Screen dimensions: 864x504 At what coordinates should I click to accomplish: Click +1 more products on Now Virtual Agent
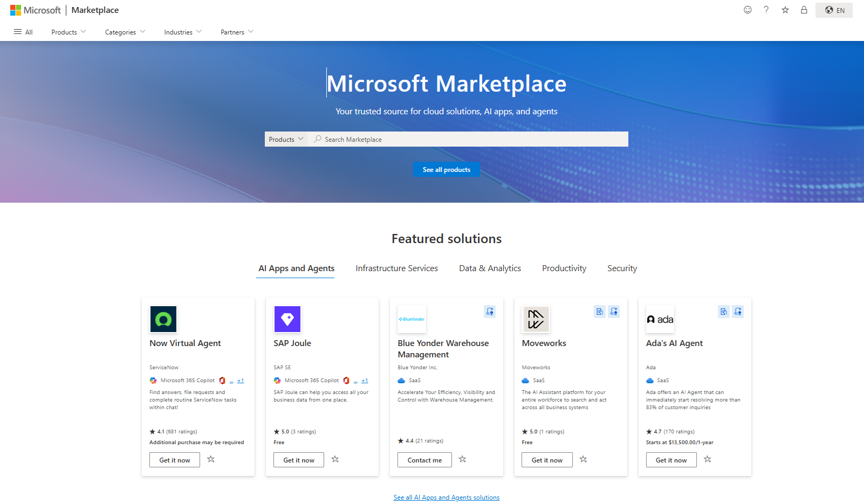pos(241,381)
